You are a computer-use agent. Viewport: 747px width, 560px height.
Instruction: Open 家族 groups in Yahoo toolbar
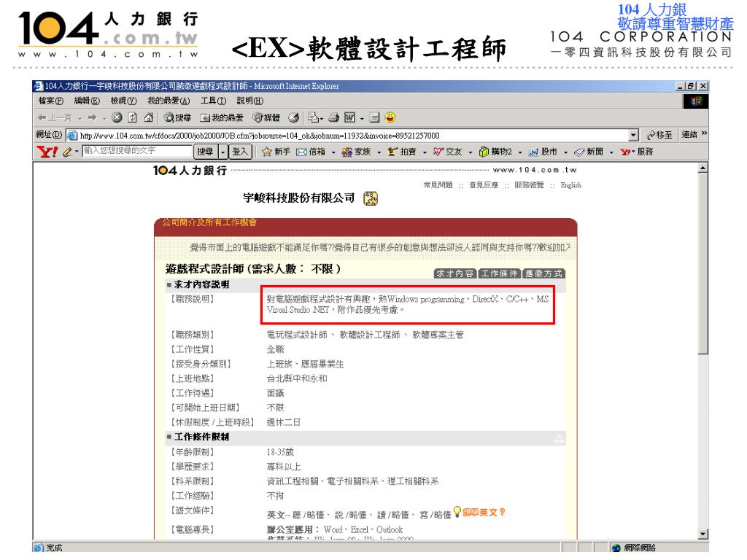356,152
